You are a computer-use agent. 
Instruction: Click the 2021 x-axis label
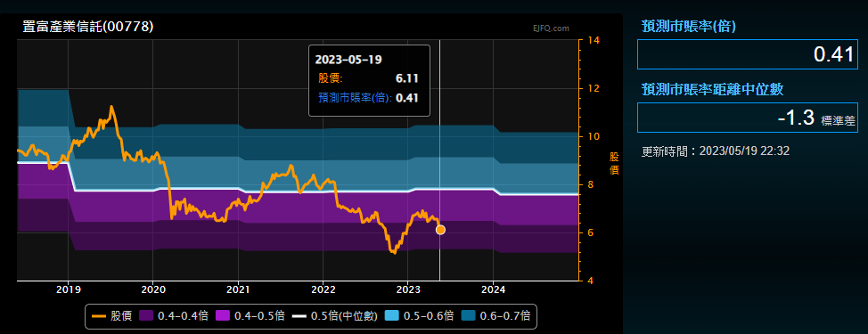[239, 289]
